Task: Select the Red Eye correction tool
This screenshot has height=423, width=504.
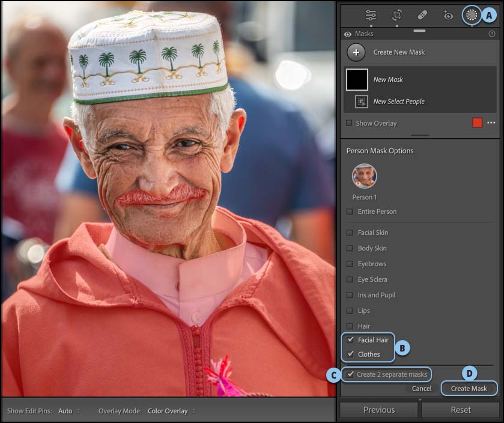Action: coord(448,15)
